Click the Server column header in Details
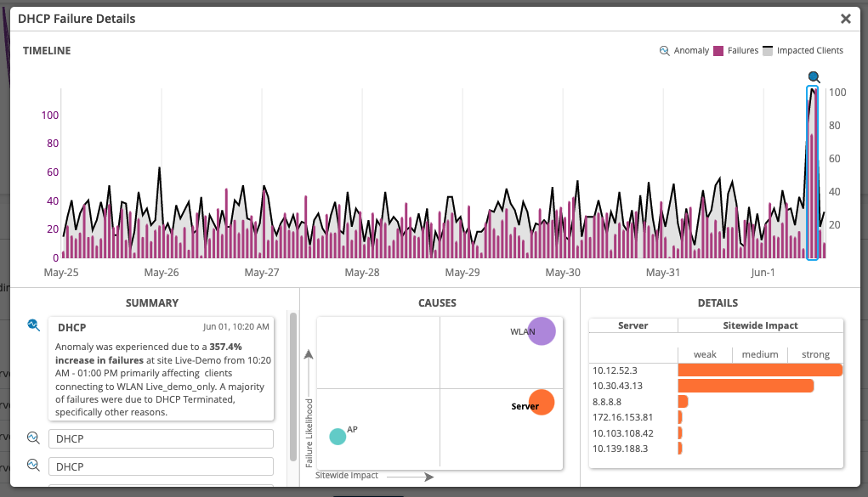This screenshot has width=868, height=497. [633, 325]
